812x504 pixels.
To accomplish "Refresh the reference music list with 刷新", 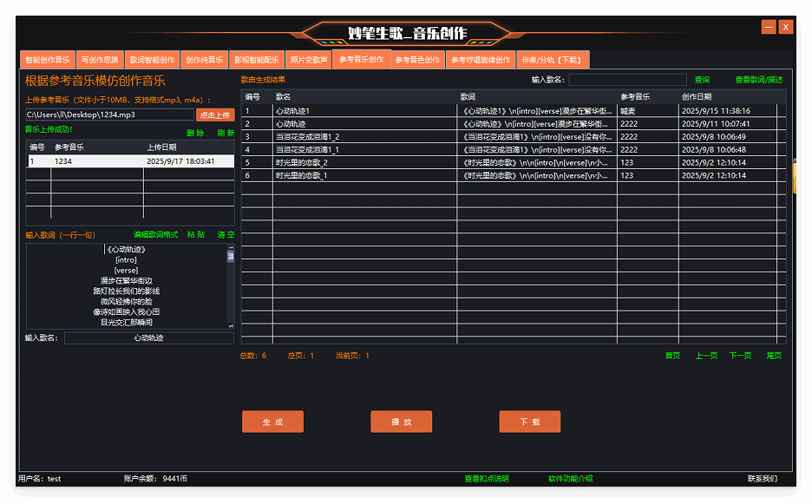I will (226, 133).
